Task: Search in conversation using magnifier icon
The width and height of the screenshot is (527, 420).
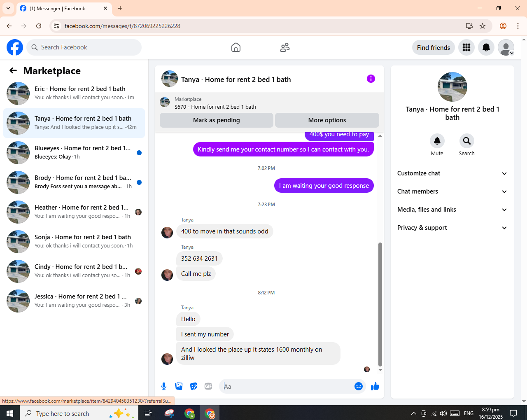Action: point(466,141)
